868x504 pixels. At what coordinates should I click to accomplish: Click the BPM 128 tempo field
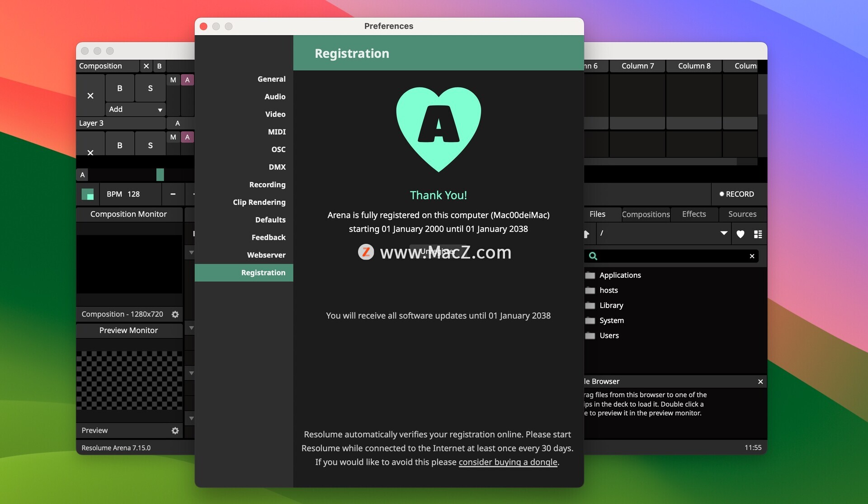pyautogui.click(x=131, y=194)
